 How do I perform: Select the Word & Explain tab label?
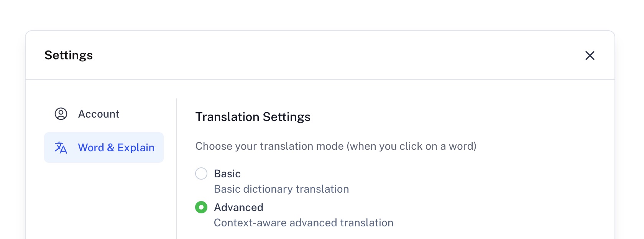point(116,147)
